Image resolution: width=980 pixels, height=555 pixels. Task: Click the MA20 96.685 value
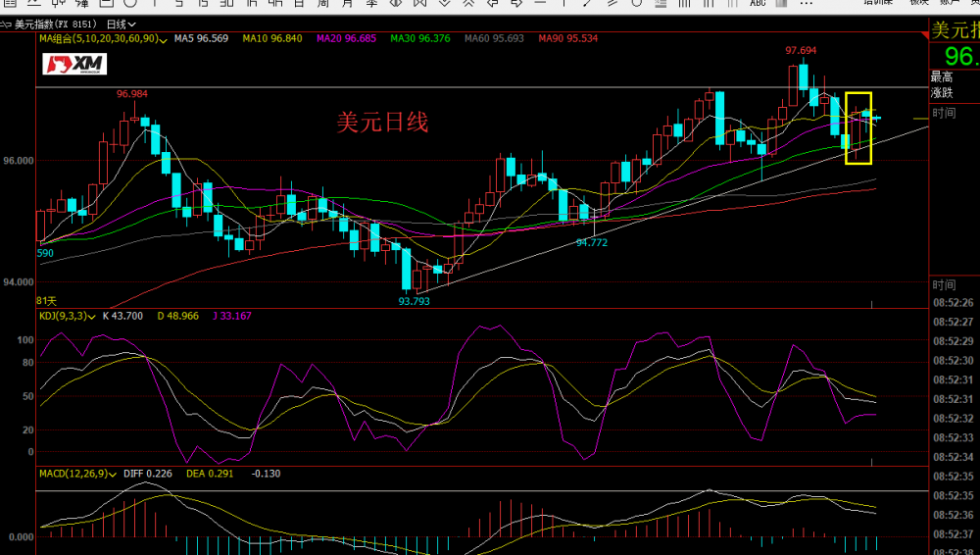(346, 39)
